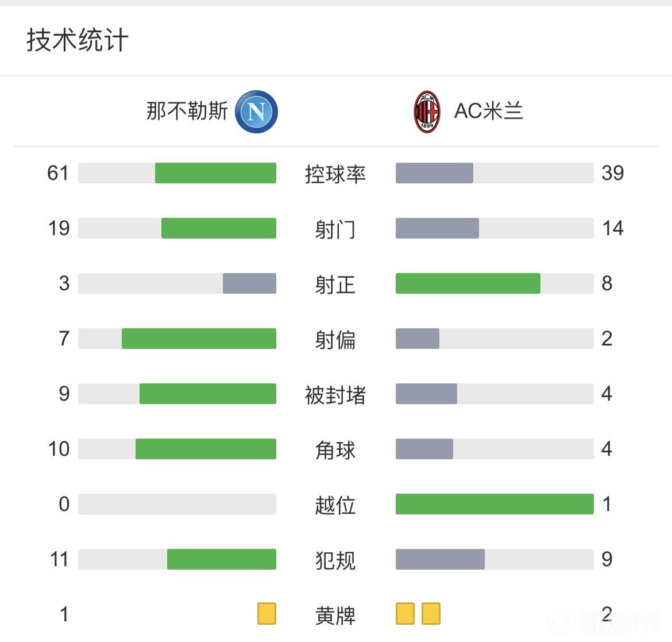This screenshot has height=642, width=672.
Task: Select the 技术统计 header title
Action: click(78, 40)
